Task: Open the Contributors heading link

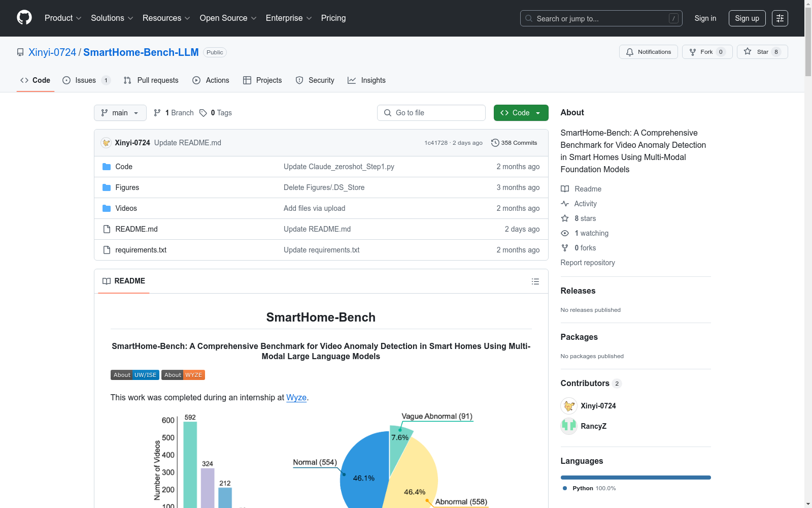Action: tap(591, 383)
